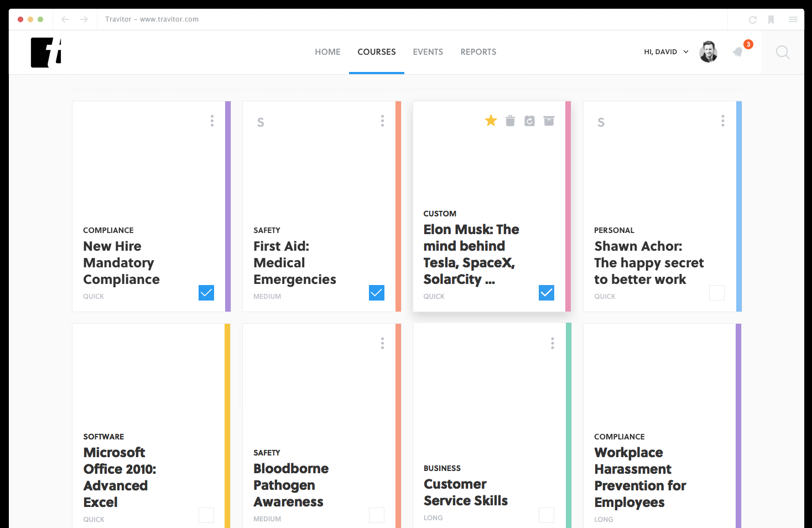The width and height of the screenshot is (812, 528).
Task: Open options menu on New Hire Mandatory Compliance
Action: tap(212, 121)
